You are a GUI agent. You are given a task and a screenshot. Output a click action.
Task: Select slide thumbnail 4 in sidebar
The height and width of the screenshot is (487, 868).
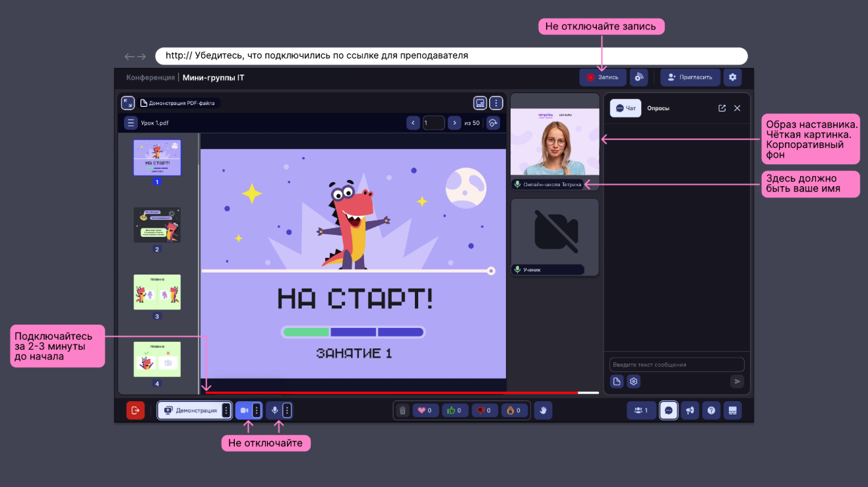click(157, 359)
